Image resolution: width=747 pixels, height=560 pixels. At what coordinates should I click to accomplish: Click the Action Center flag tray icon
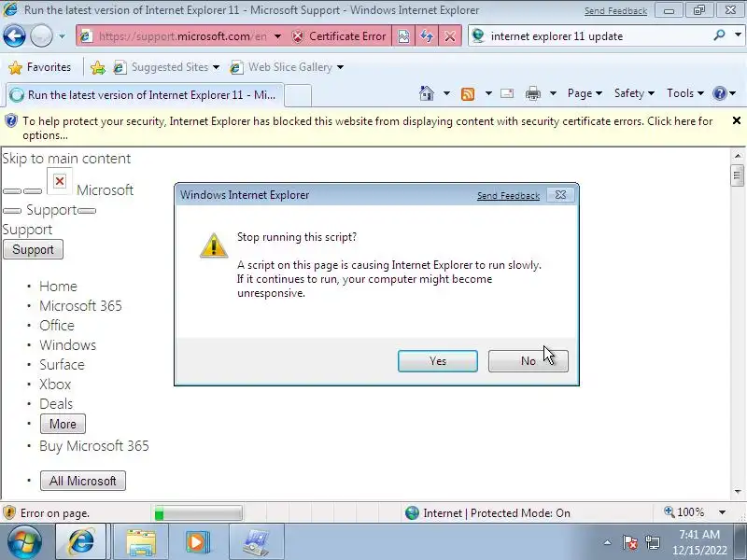point(629,542)
